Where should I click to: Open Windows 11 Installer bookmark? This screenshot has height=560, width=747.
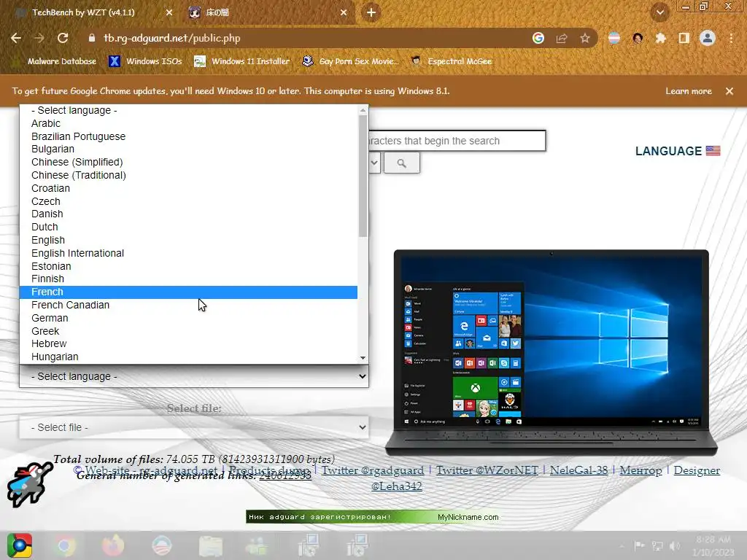pyautogui.click(x=242, y=61)
